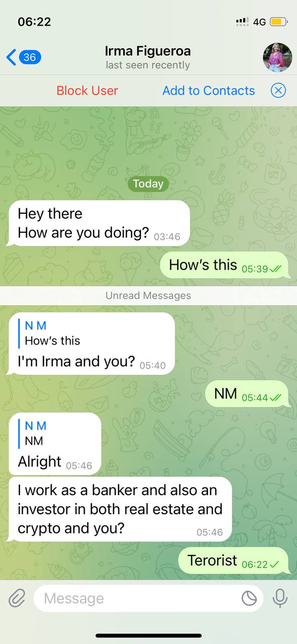This screenshot has width=297, height=644.
Task: Open the sticker panel icon in message field
Action: [249, 598]
